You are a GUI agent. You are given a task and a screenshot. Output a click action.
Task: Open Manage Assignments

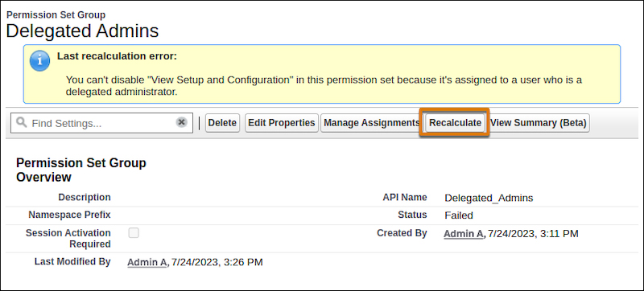370,123
